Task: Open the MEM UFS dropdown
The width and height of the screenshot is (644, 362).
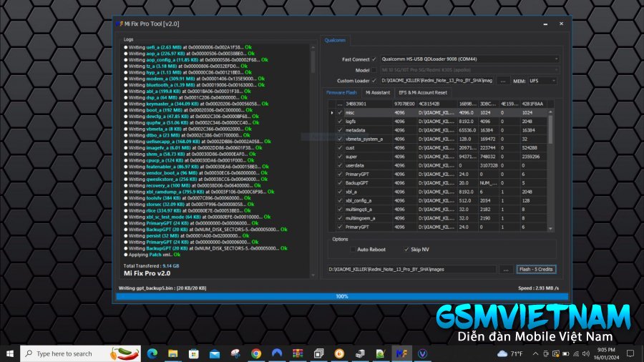Action: [x=542, y=81]
